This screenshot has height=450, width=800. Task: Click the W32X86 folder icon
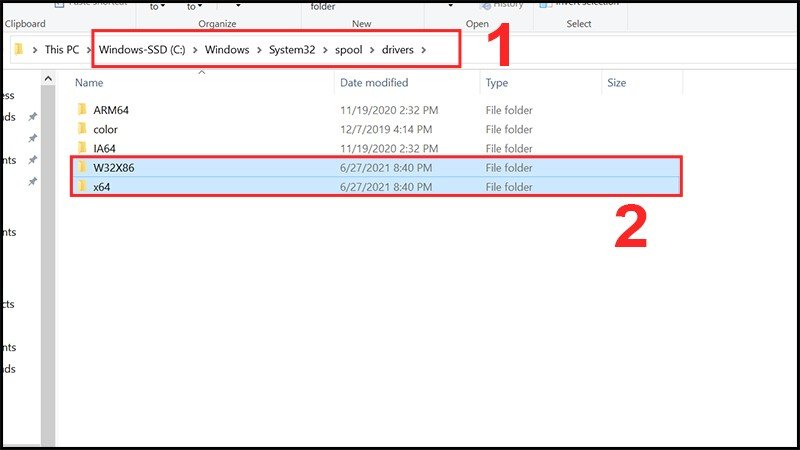click(82, 168)
